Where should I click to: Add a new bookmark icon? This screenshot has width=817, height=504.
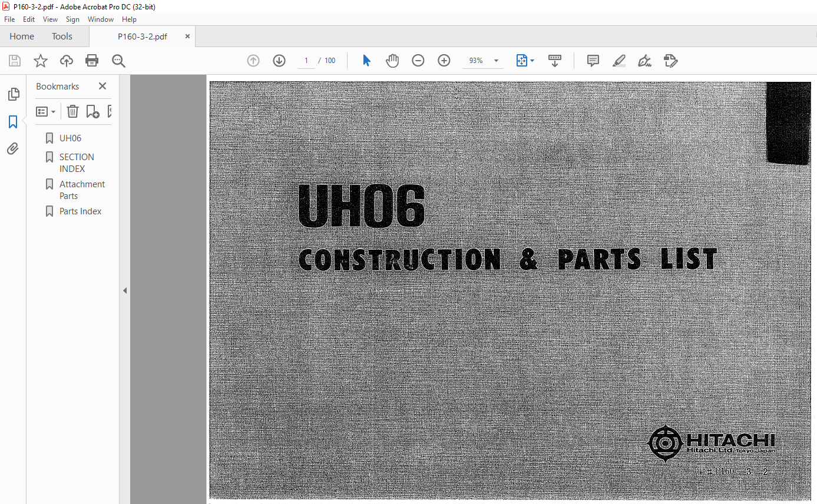pos(92,111)
